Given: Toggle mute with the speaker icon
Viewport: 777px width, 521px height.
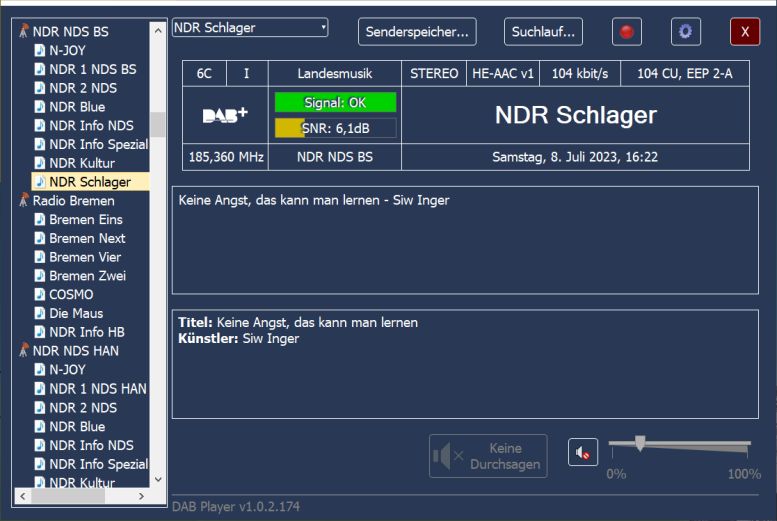Looking at the screenshot, I should click(x=583, y=453).
